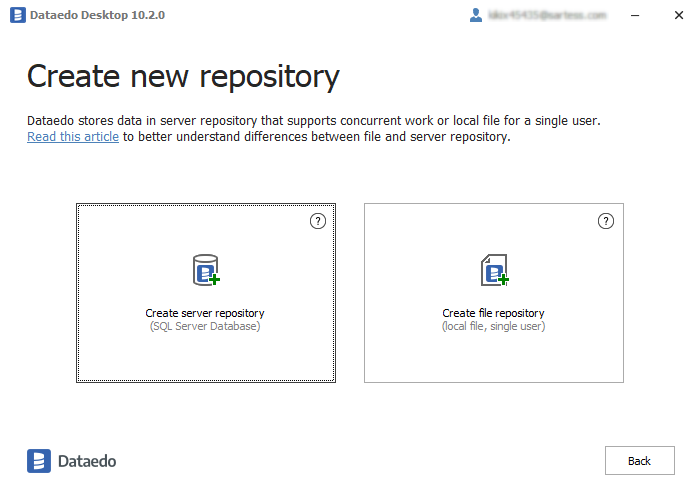The height and width of the screenshot is (500, 700).
Task: Select the "Create file repository" label
Action: 493,313
